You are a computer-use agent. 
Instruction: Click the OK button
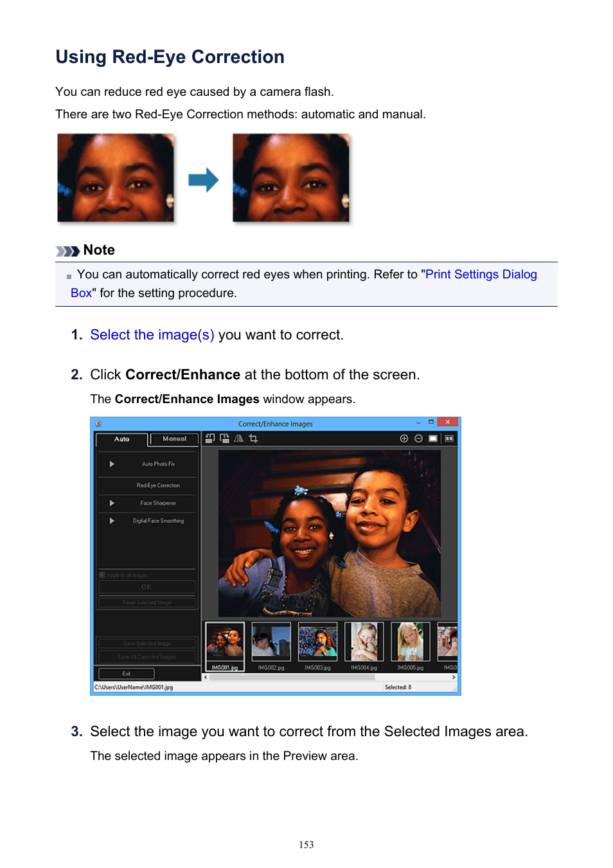click(x=147, y=587)
